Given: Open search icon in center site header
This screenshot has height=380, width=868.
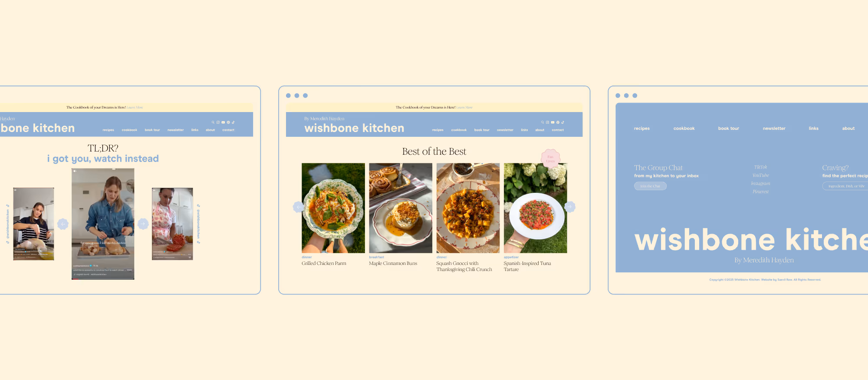Looking at the screenshot, I should pos(542,122).
